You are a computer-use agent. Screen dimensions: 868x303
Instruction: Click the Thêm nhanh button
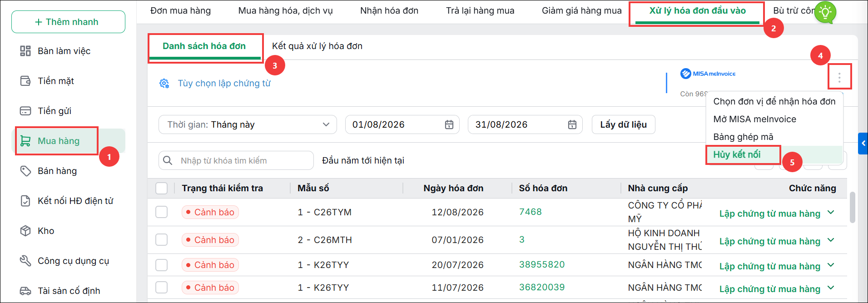[x=68, y=22]
